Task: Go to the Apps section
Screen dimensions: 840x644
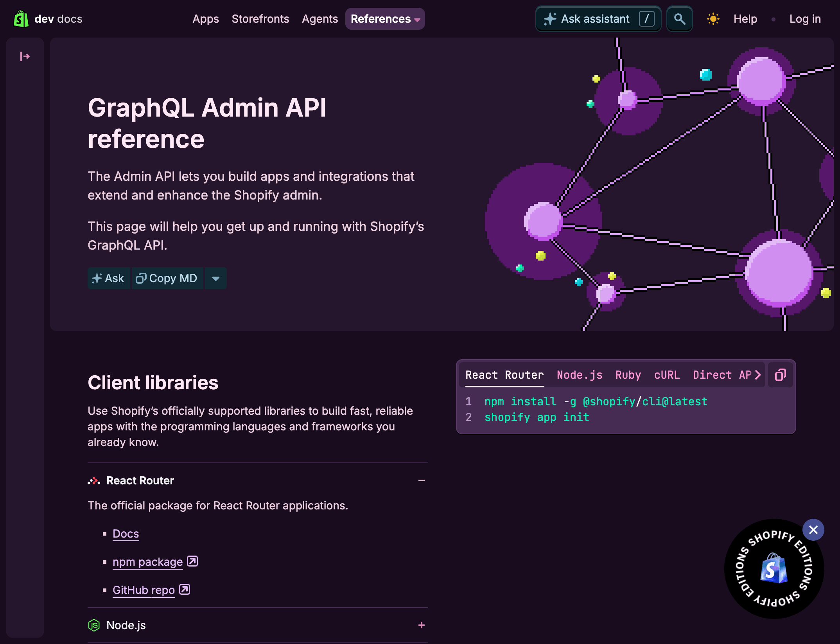Action: pyautogui.click(x=206, y=19)
